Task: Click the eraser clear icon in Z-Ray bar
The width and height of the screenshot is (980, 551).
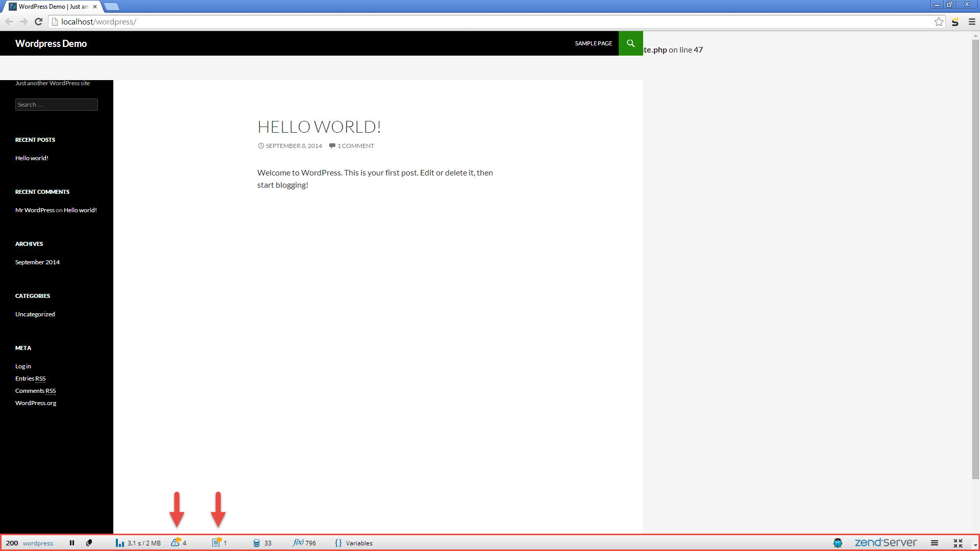Action: click(89, 543)
